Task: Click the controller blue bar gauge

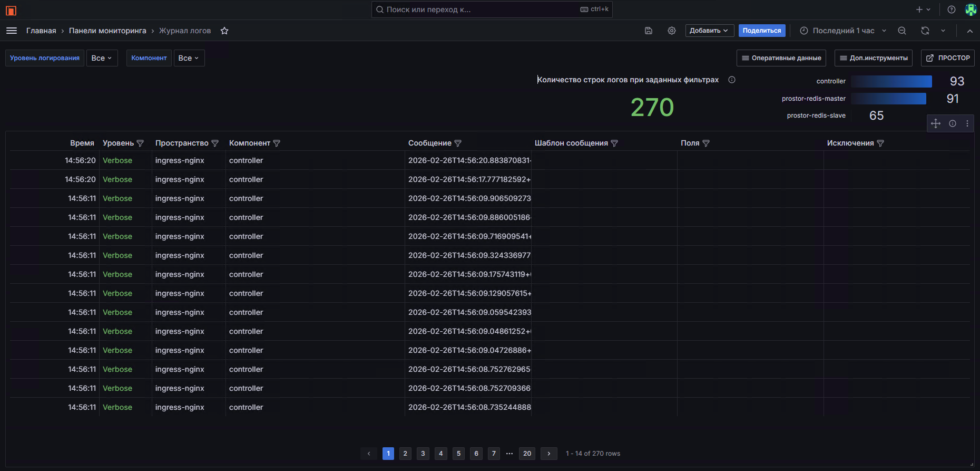Action: tap(891, 81)
